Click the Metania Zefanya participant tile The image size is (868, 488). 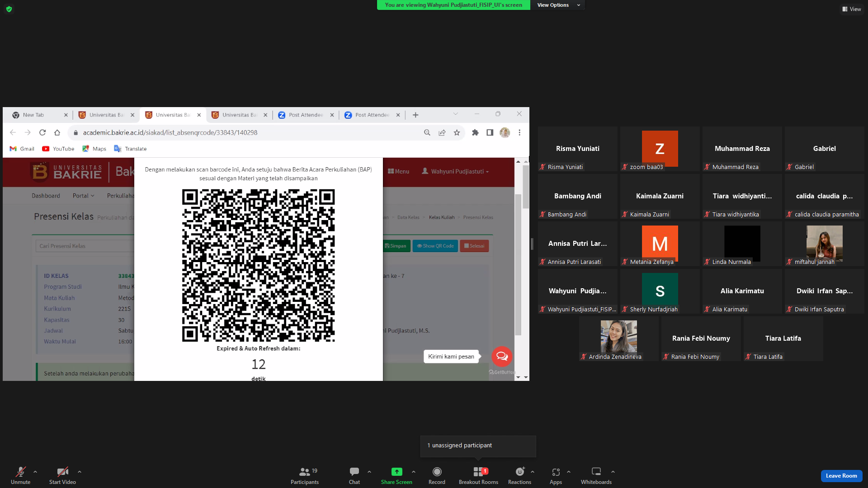tap(660, 244)
